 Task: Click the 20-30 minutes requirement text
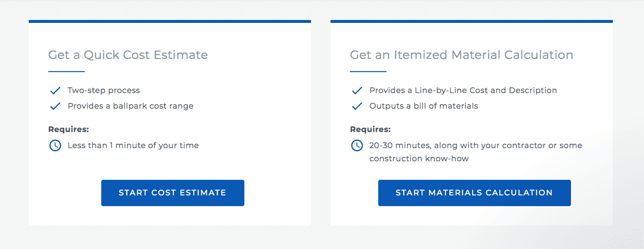click(476, 146)
